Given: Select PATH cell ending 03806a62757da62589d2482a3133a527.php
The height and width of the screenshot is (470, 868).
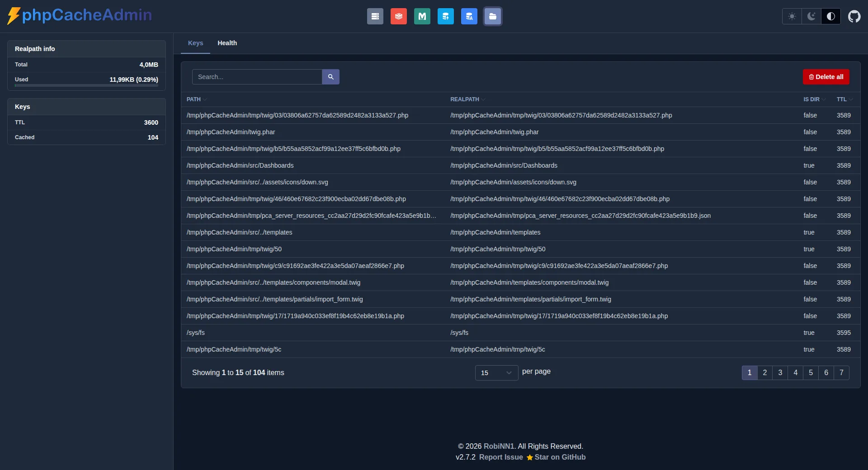Looking at the screenshot, I should (297, 115).
